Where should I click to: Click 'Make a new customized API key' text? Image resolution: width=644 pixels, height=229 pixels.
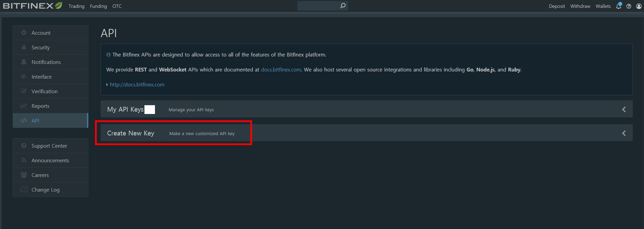202,133
